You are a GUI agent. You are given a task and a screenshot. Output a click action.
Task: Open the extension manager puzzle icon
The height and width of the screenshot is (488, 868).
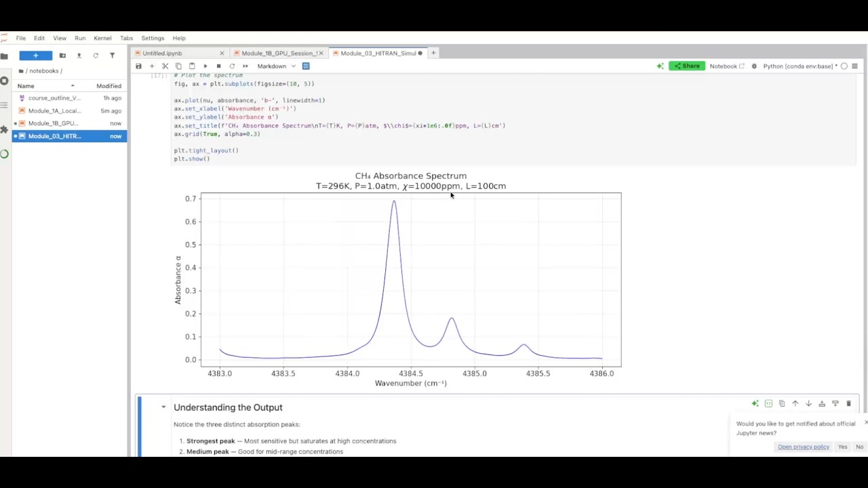pyautogui.click(x=5, y=129)
